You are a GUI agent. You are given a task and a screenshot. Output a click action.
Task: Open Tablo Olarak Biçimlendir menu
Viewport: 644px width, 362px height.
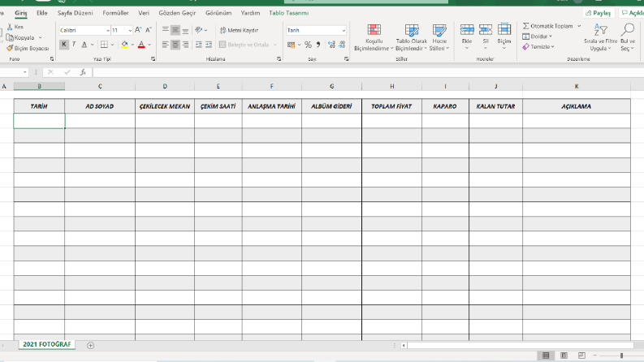pyautogui.click(x=412, y=37)
